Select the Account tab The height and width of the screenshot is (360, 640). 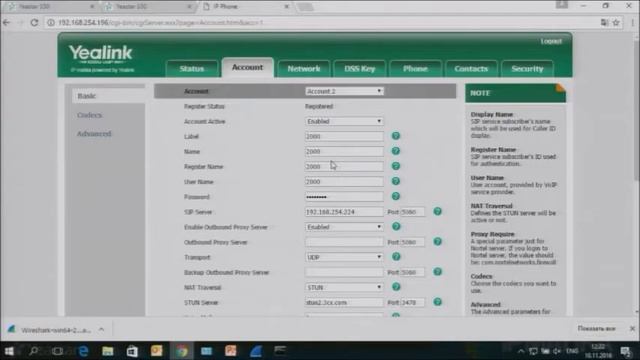(247, 67)
